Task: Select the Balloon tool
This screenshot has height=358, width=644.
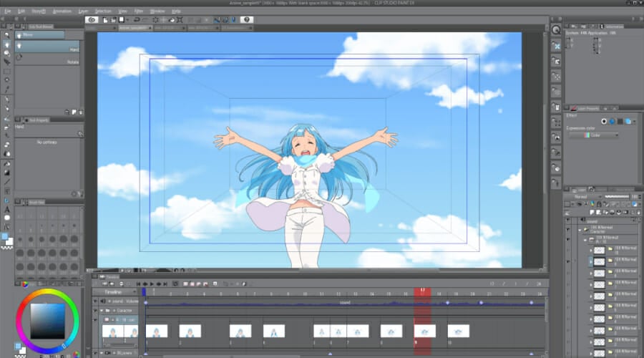Action: 7,218
